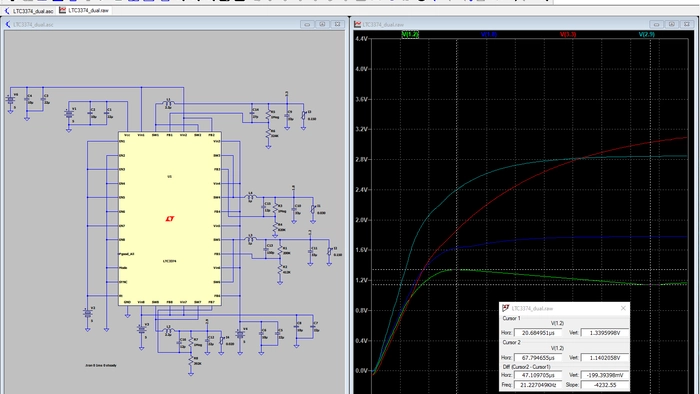700x394 pixels.
Task: Select the blue V(1.8) trace label
Action: tap(489, 34)
